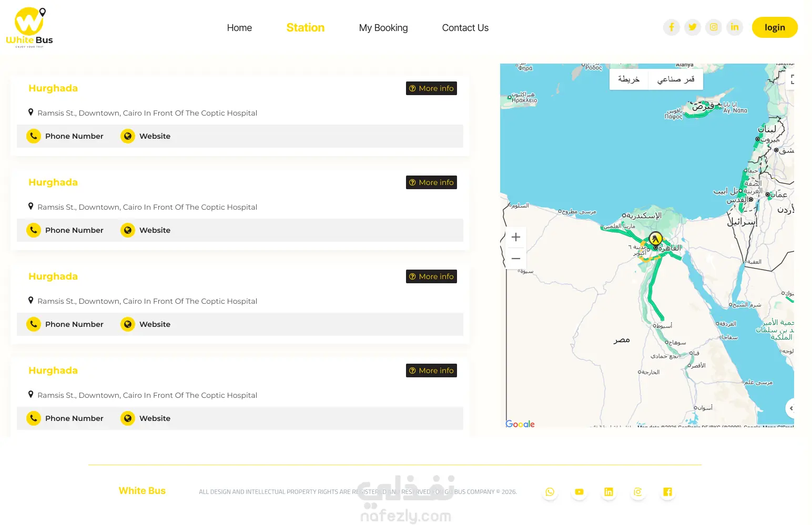Toggle fullscreen view of the map
Viewport: 812px width, 525px height.
(x=791, y=79)
